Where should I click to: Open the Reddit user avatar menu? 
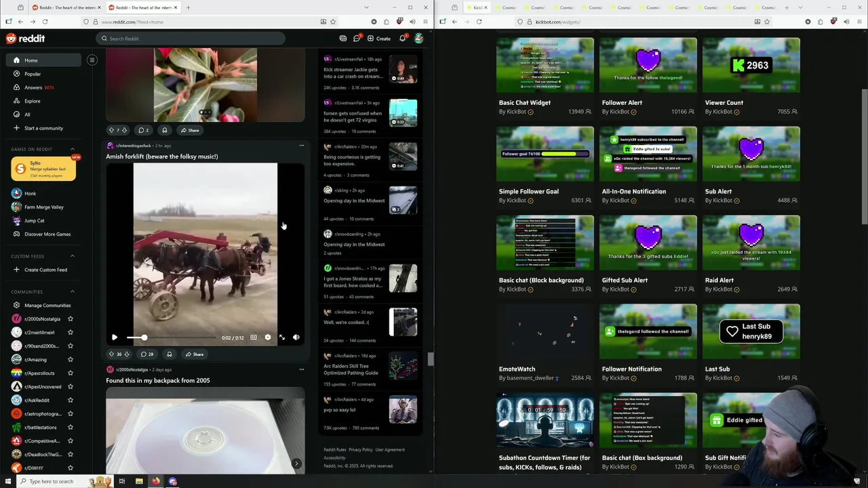click(x=419, y=39)
